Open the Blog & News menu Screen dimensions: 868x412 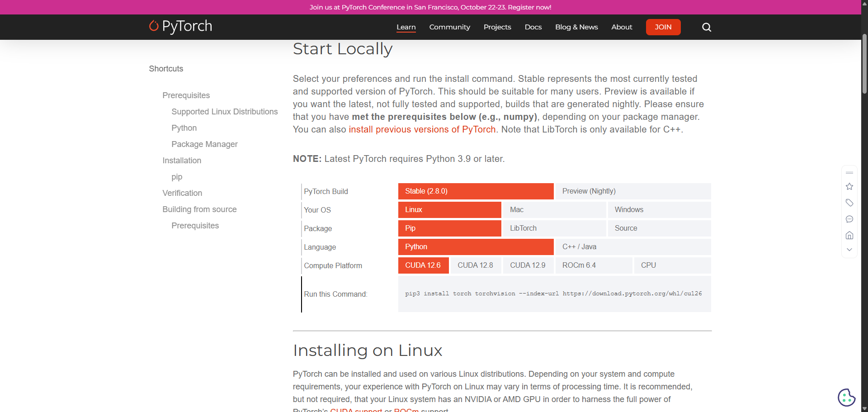coord(576,27)
